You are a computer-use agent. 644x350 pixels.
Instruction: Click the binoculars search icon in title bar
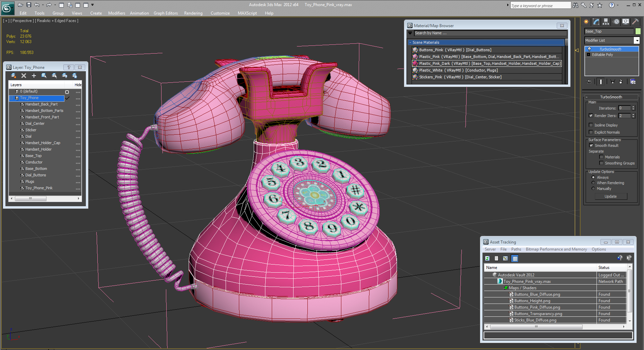[575, 5]
